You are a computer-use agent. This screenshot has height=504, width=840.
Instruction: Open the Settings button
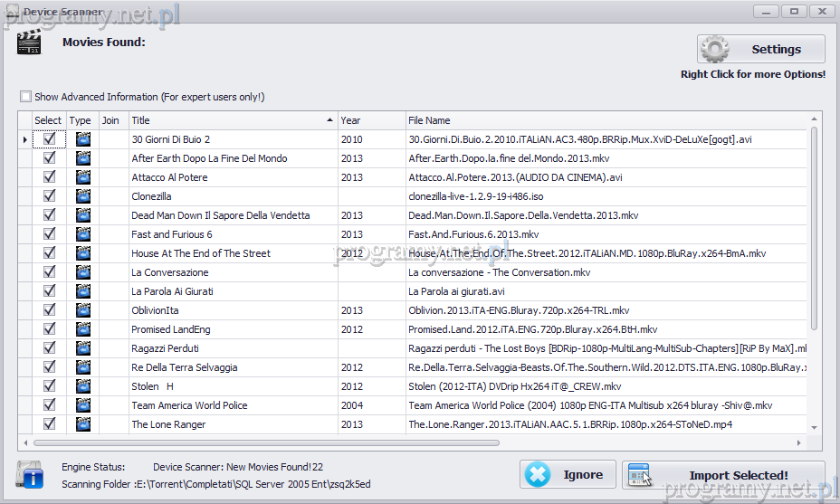pos(760,50)
